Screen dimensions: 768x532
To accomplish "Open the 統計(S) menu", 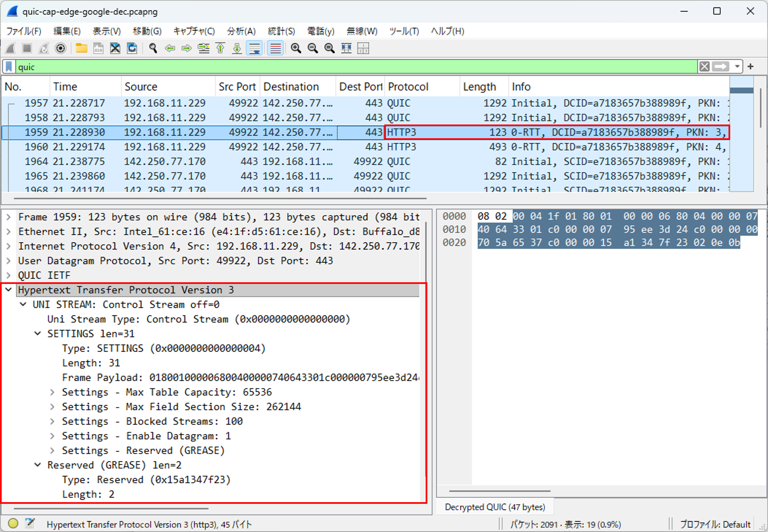I will tap(281, 31).
